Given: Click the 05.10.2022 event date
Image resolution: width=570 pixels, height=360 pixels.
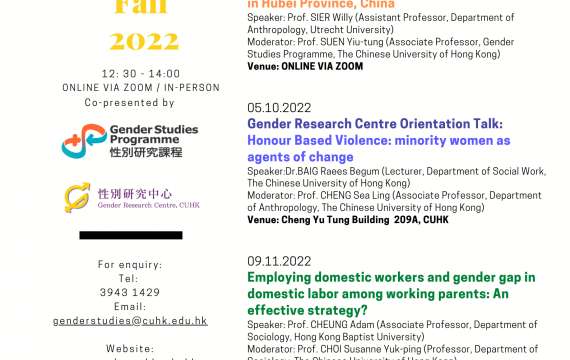Looking at the screenshot, I should pos(279,108).
